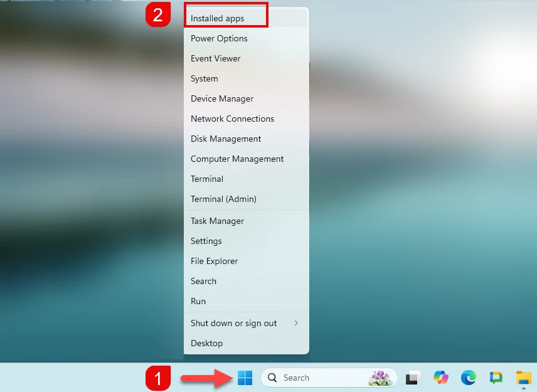Image resolution: width=537 pixels, height=392 pixels.
Task: Click the flower highlight in Search box
Action: coord(380,378)
